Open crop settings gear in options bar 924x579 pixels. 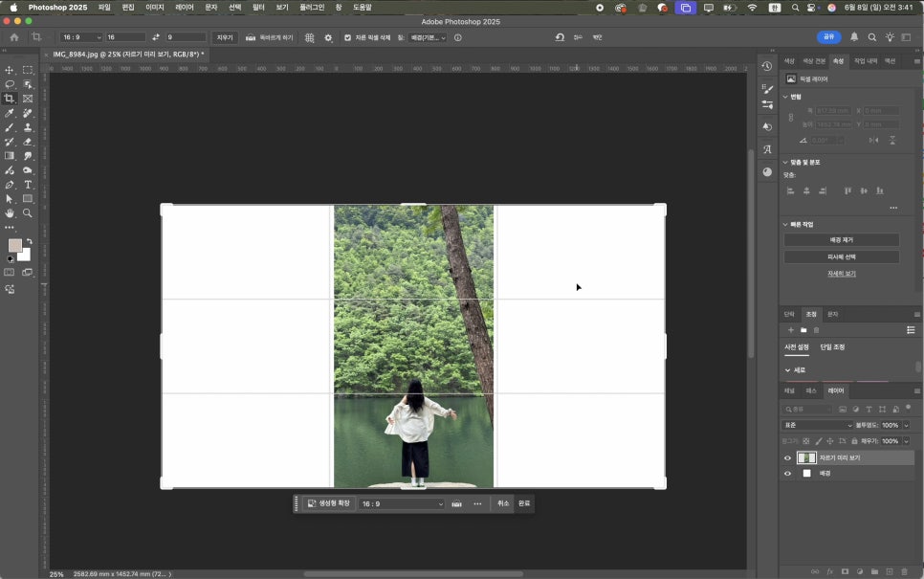(x=328, y=37)
